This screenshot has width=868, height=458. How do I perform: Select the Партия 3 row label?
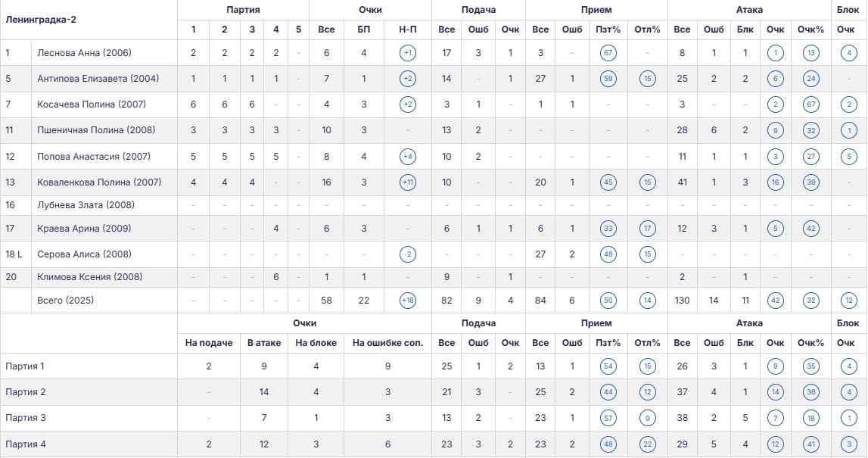[26, 418]
